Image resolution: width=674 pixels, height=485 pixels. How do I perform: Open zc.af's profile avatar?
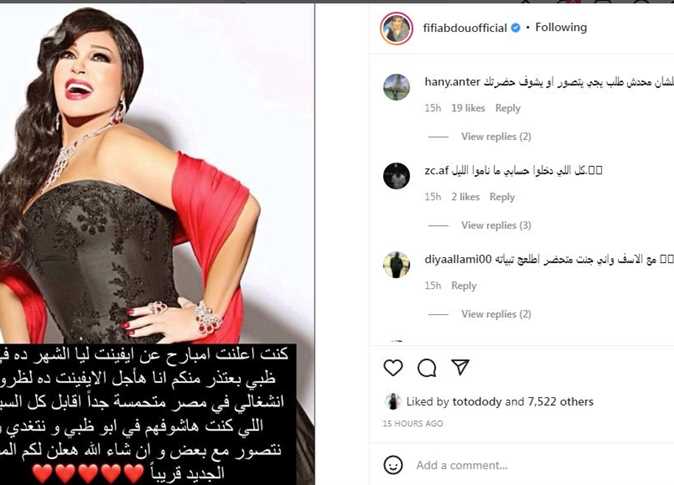[x=396, y=176]
